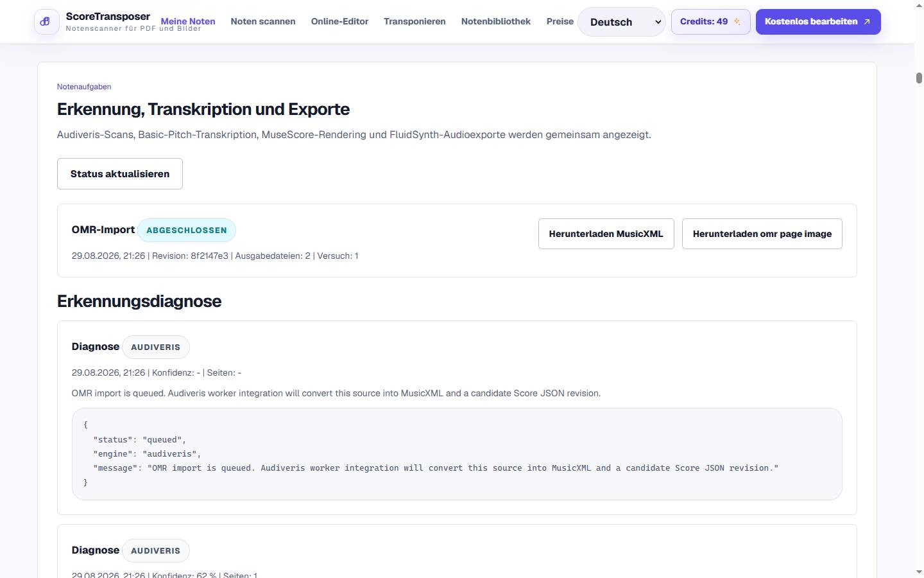Click the heading 'Erkennung, Transkription und Exporte'
The width and height of the screenshot is (924, 578).
tap(203, 109)
